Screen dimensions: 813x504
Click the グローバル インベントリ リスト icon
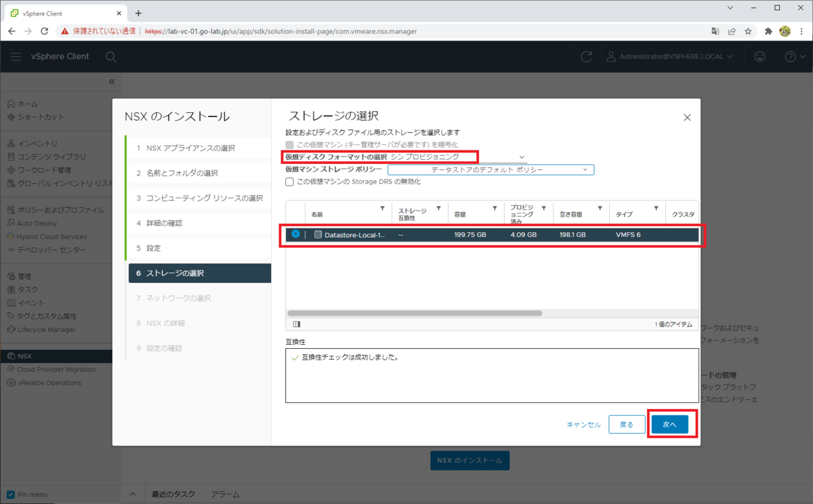point(12,183)
